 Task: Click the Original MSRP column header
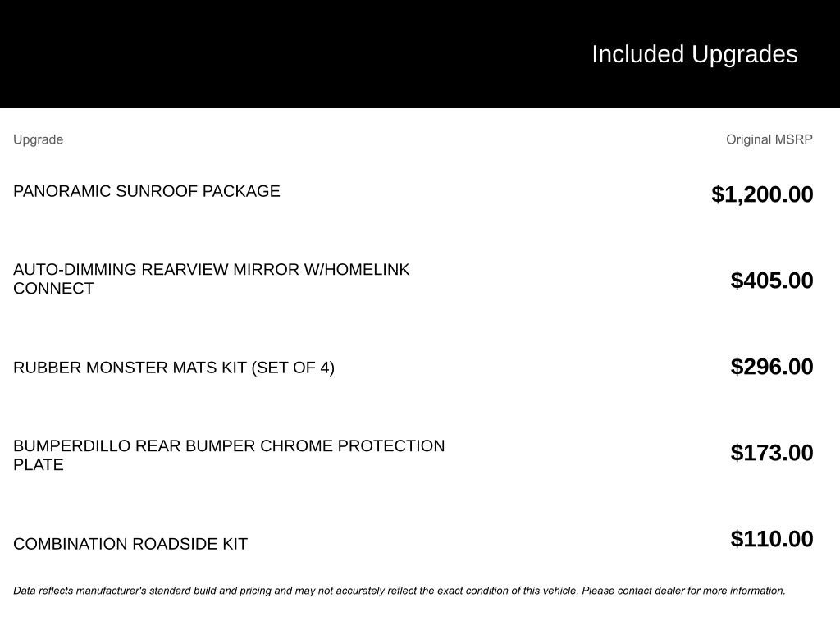(769, 139)
